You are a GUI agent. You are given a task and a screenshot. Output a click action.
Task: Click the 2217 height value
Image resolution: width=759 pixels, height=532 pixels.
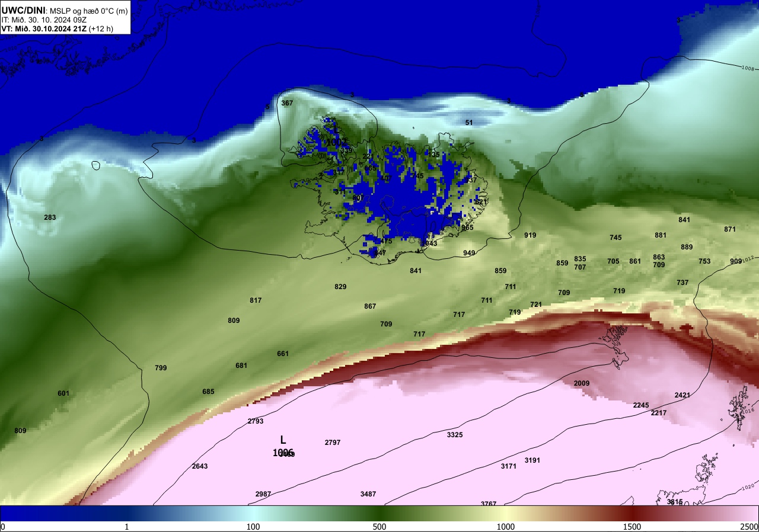coord(659,413)
